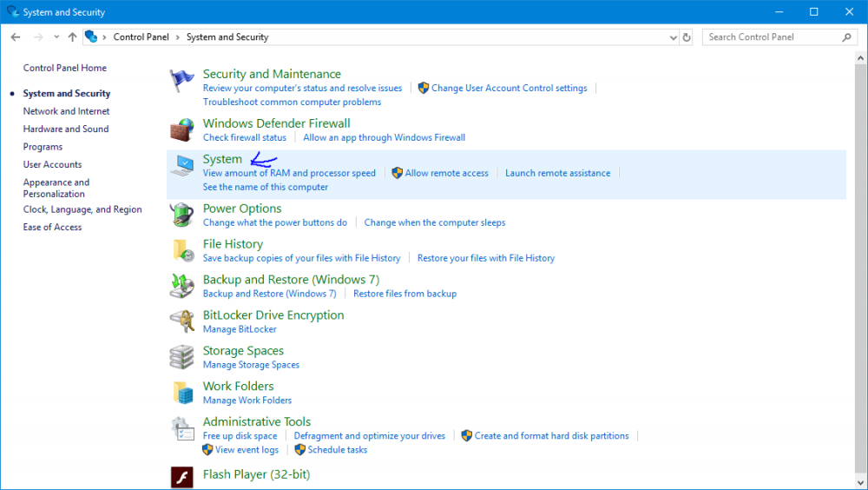Click the Administrative Tools gear icon
The image size is (868, 490).
[182, 428]
